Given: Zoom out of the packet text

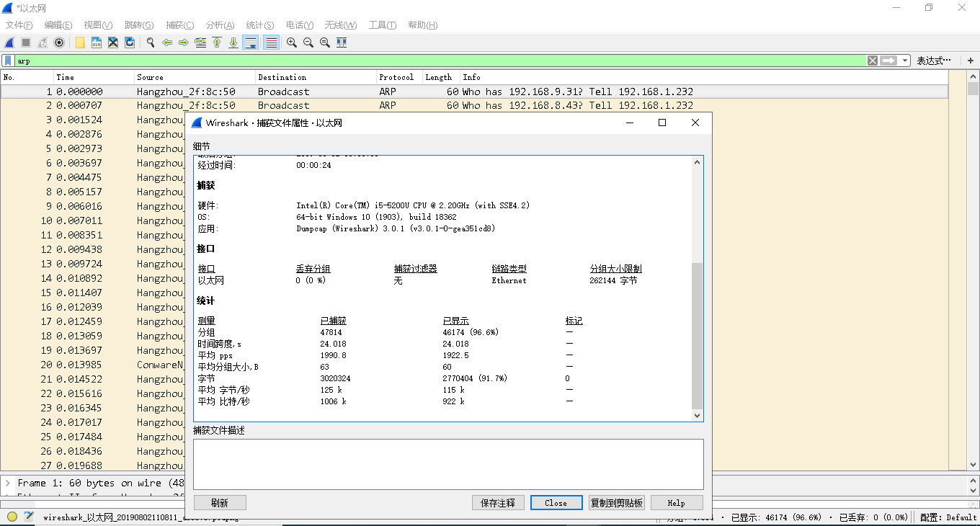Looking at the screenshot, I should (x=308, y=43).
